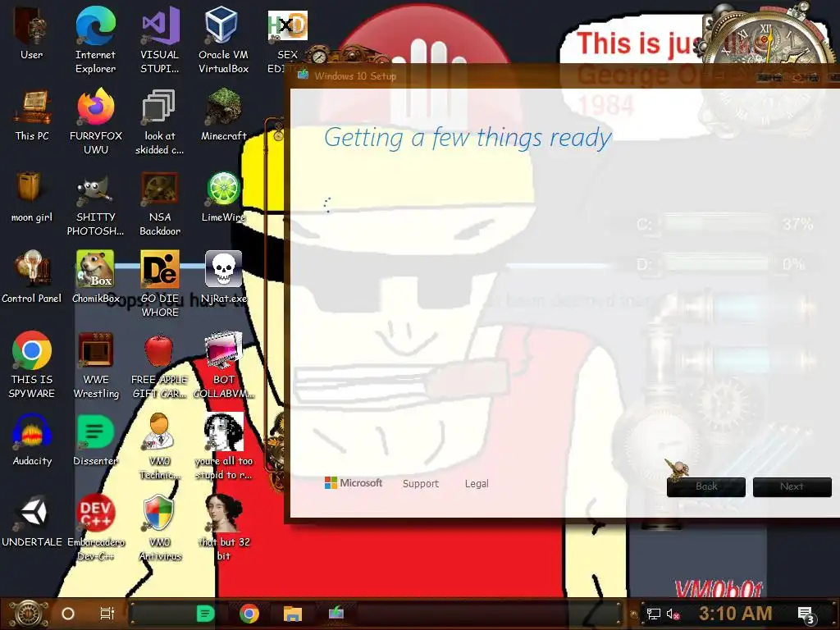Open the WWE Wrestling icon
The image size is (840, 630).
click(96, 365)
